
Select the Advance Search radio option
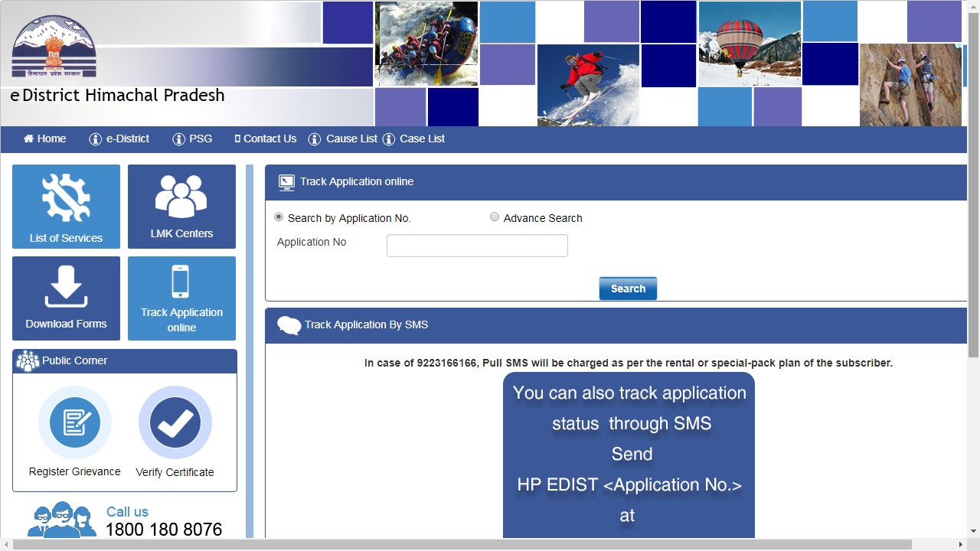(x=495, y=217)
